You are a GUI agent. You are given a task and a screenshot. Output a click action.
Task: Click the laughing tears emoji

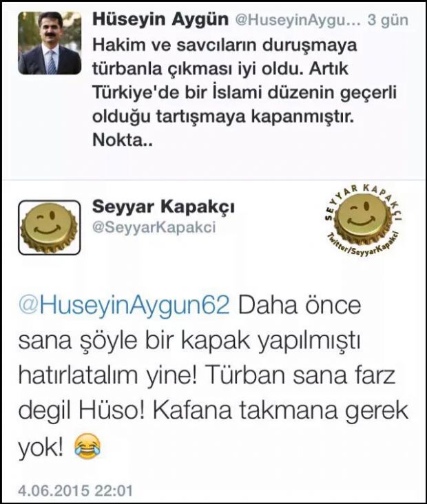[87, 446]
